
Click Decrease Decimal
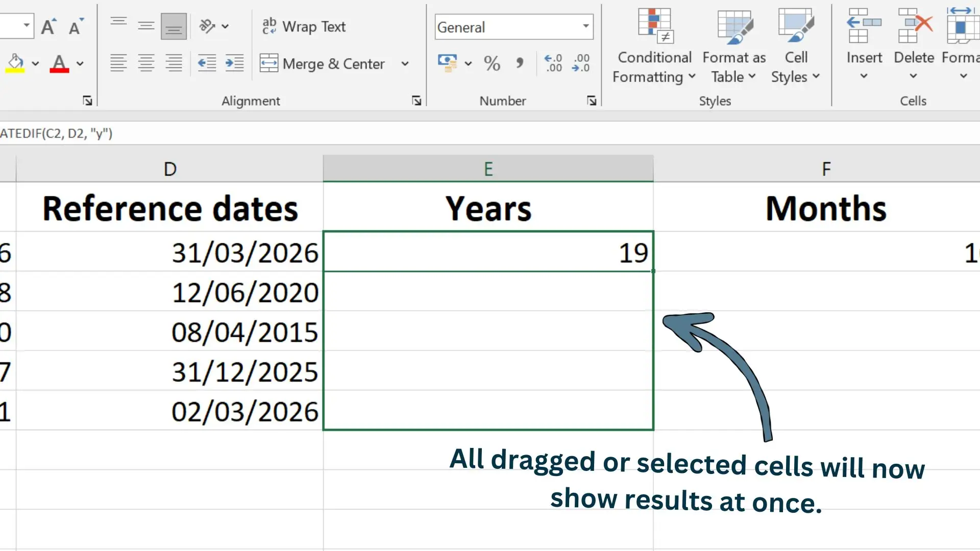coord(580,63)
